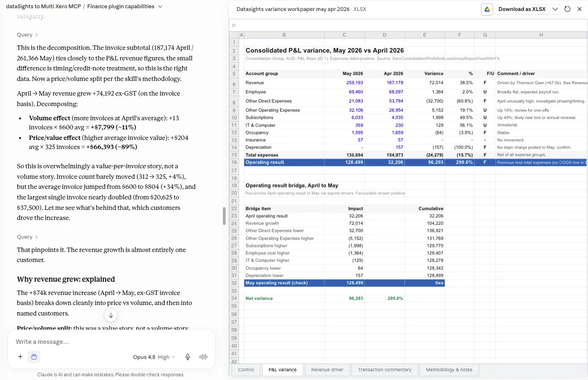Toggle the highlighted tools icon in composer

coord(34,357)
